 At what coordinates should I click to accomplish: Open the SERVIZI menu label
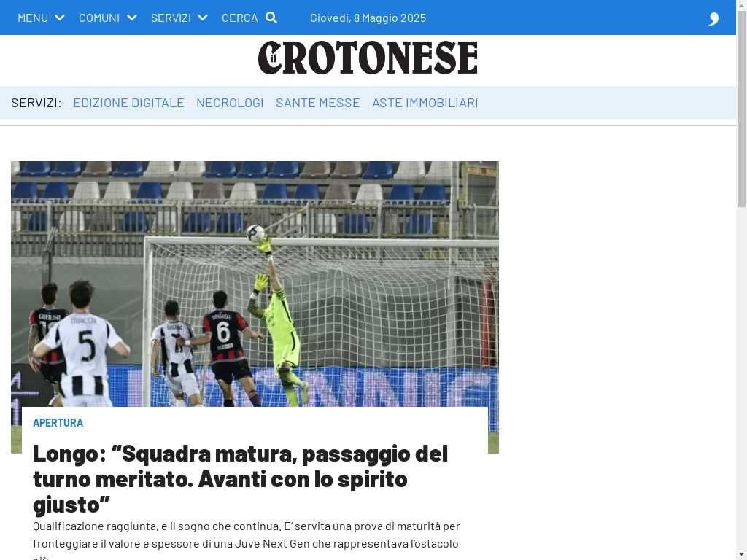pyautogui.click(x=171, y=17)
